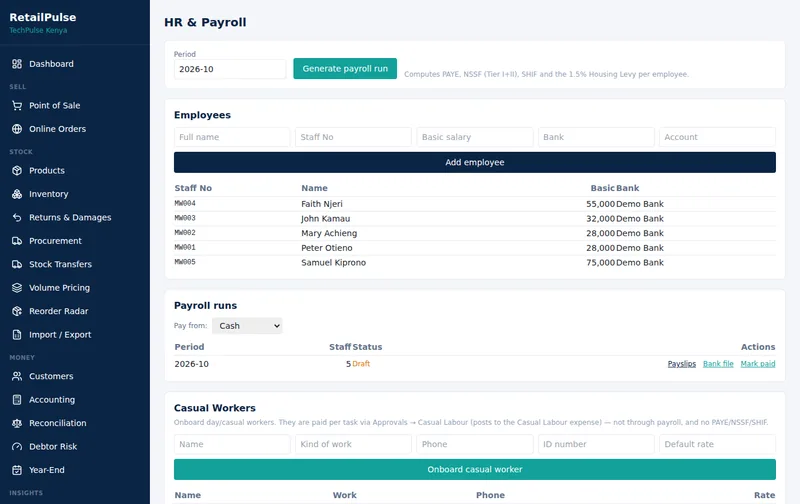This screenshot has height=504, width=800.
Task: Go to Year-End section
Action: pos(74,470)
